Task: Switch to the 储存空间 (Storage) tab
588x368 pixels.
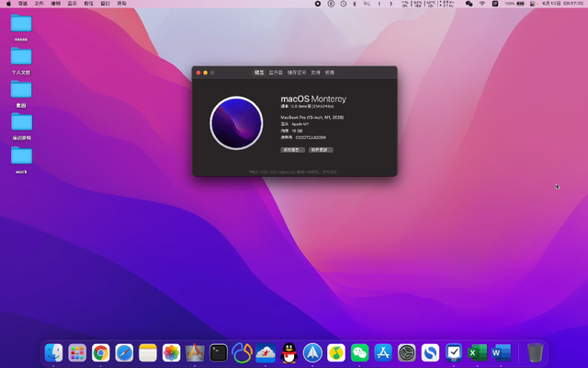Action: pos(295,72)
